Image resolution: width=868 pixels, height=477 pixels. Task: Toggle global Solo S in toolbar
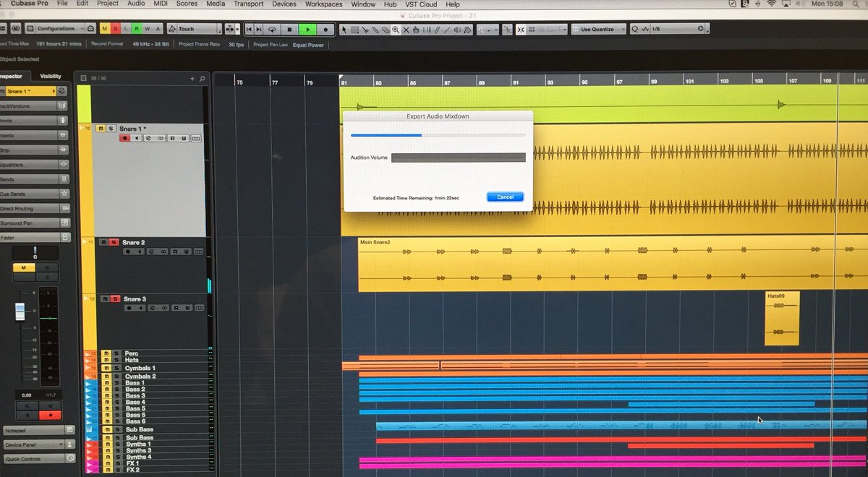click(116, 29)
